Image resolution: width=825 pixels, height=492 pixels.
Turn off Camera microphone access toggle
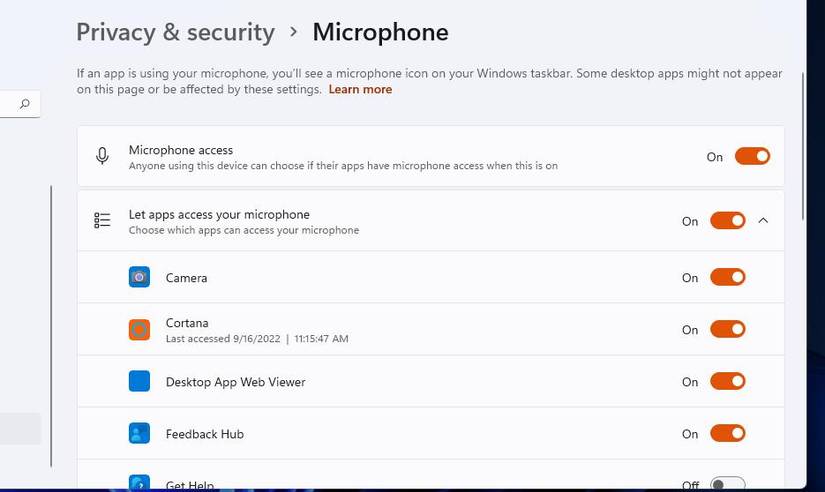pos(727,277)
